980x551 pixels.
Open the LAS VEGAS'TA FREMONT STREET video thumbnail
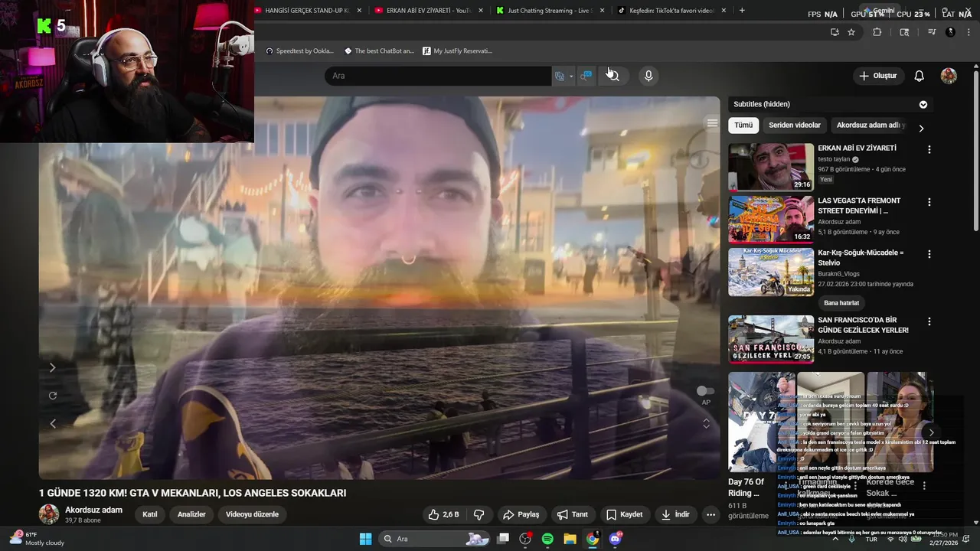[x=771, y=220]
